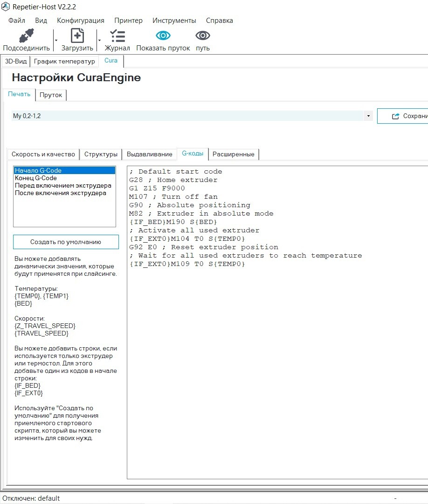This screenshot has width=428, height=504.
Task: Open the Инструменты menu
Action: (174, 21)
